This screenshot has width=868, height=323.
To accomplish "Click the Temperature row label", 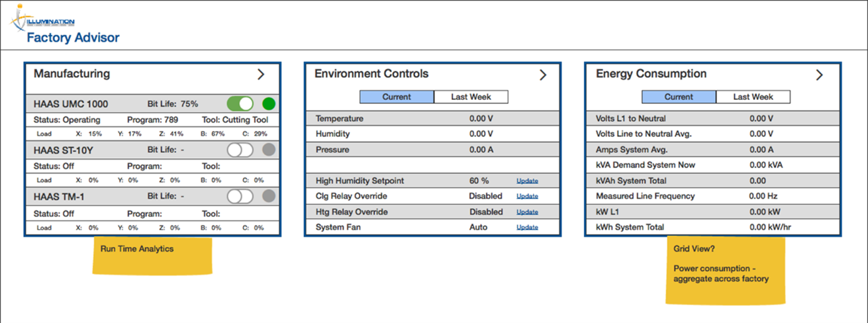I will (340, 118).
